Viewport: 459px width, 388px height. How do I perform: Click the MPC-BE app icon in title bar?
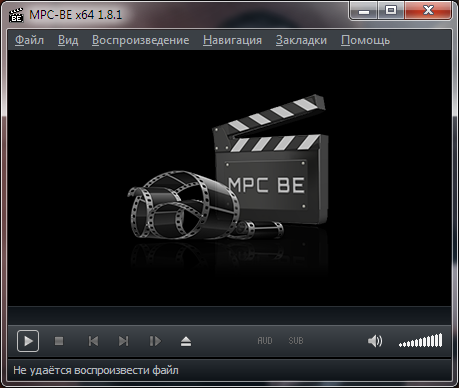pos(16,15)
